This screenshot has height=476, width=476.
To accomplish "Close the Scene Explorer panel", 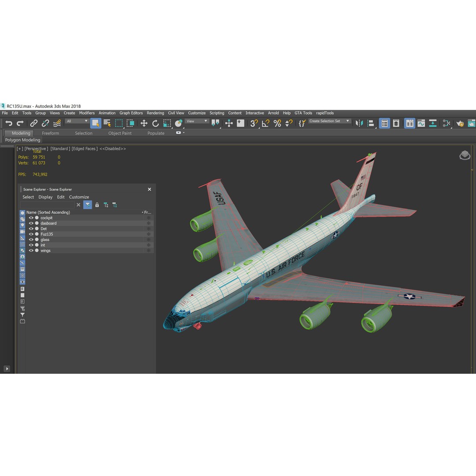I will coord(149,190).
